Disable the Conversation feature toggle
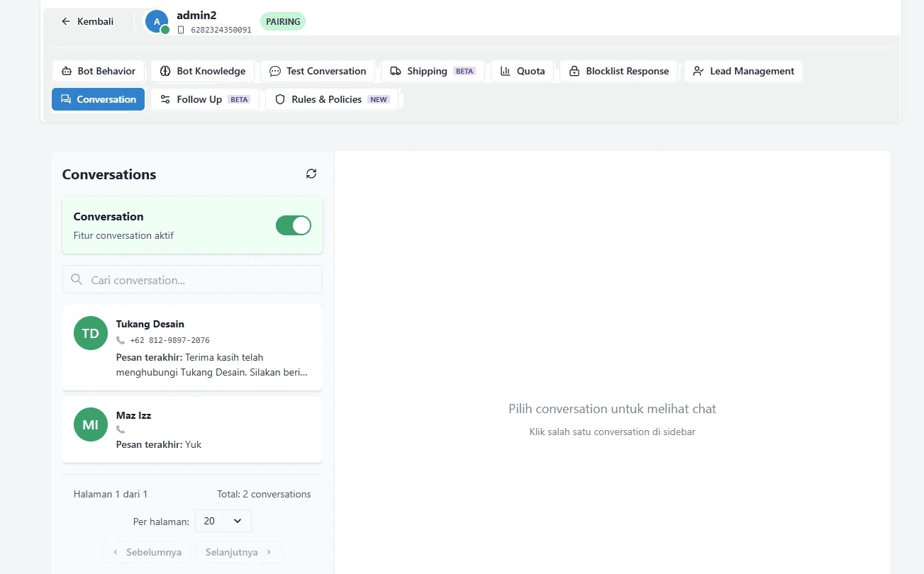Image resolution: width=924 pixels, height=574 pixels. coord(294,225)
